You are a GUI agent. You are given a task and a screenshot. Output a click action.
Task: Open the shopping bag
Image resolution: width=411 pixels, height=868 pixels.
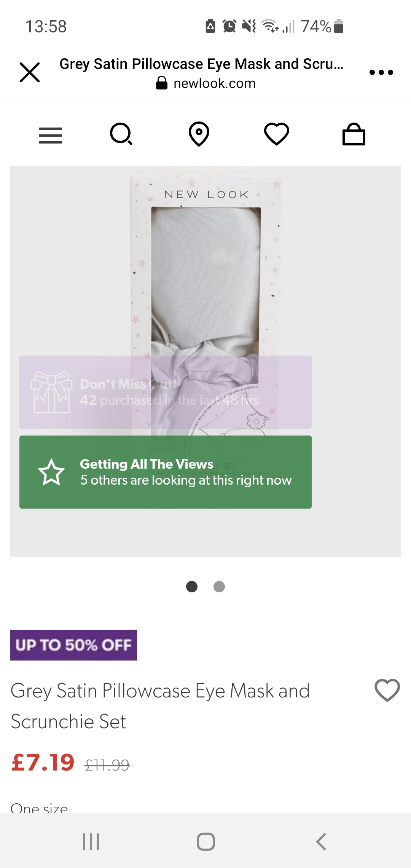(x=354, y=134)
